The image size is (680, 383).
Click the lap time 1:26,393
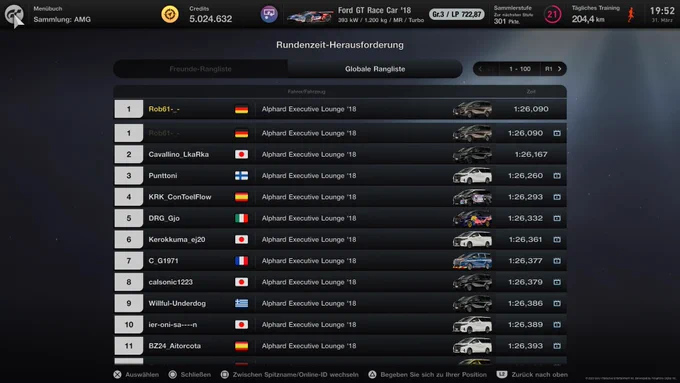click(525, 346)
